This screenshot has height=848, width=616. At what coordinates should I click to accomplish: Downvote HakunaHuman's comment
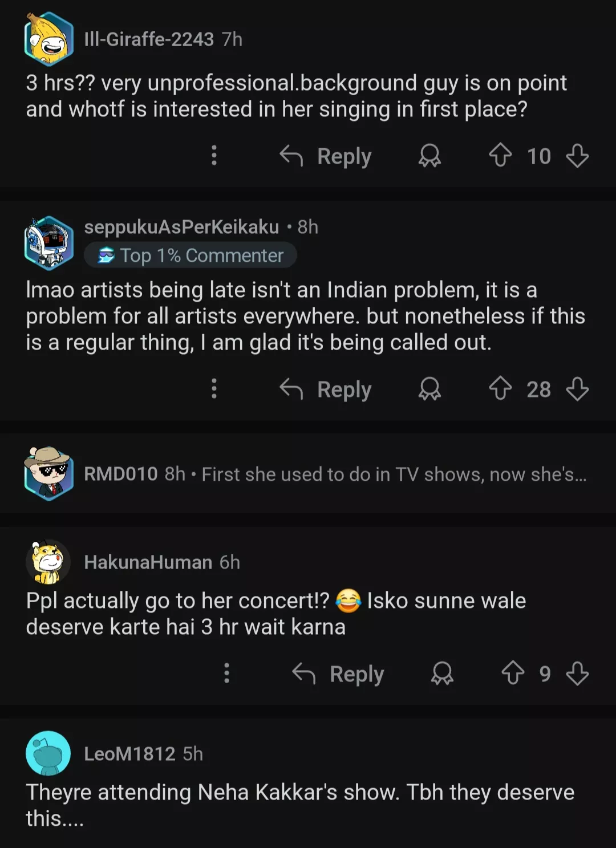[577, 673]
